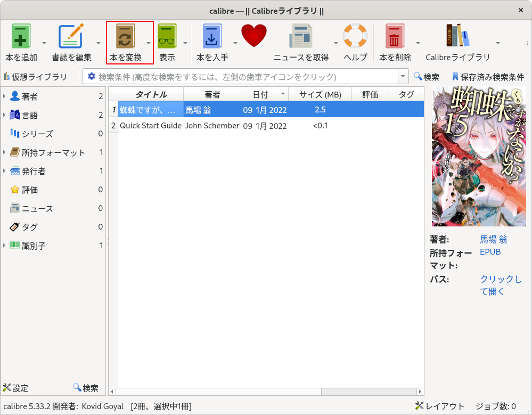This screenshot has height=415, width=532.
Task: Select the 評価 star entry in the tag browser
Action: (x=53, y=190)
